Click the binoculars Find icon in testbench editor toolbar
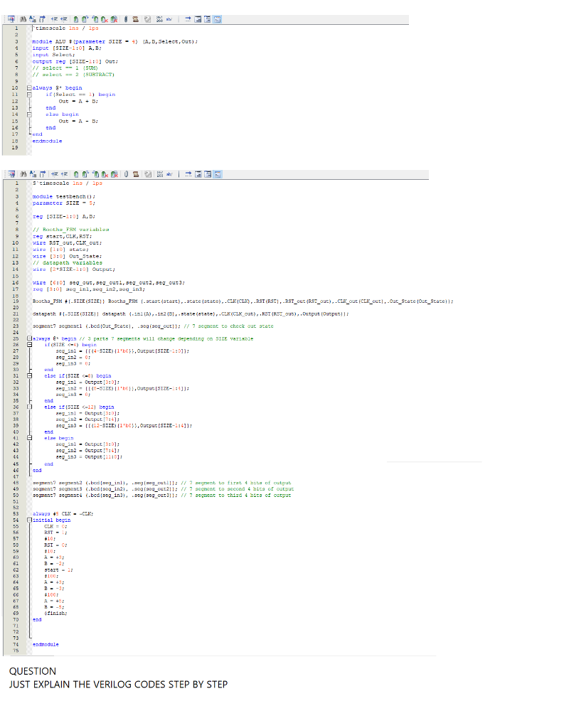 click(23, 174)
